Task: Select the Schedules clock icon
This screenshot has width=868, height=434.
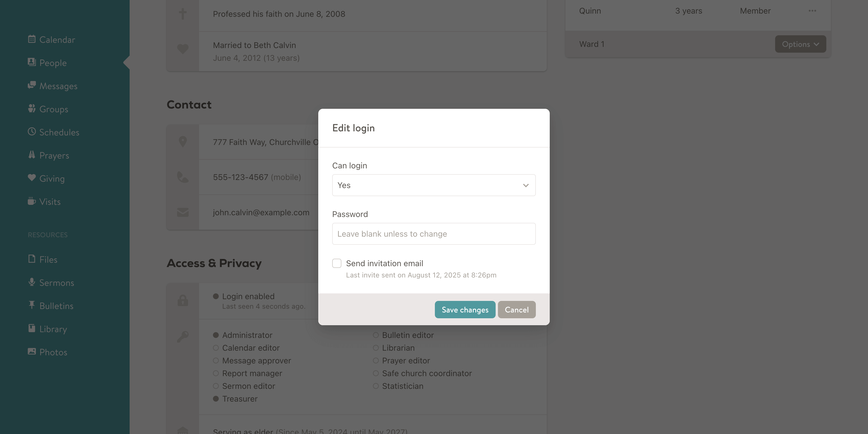Action: pos(32,132)
